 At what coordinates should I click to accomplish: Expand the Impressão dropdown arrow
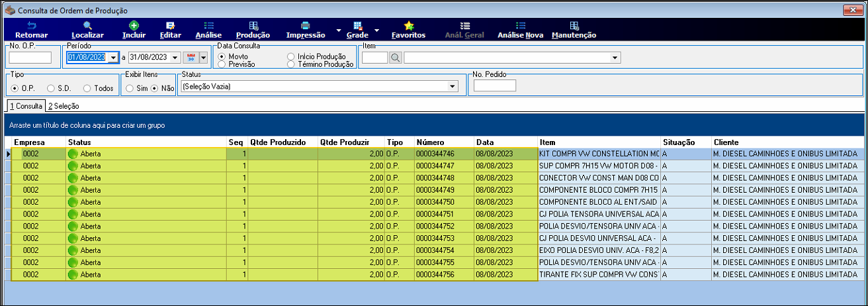coord(338,30)
